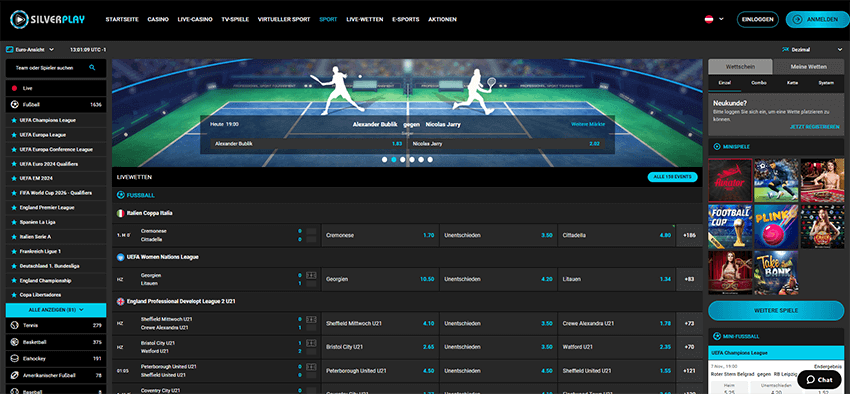
Task: Expand +121 markets for Peterborough United U21
Action: 690,371
